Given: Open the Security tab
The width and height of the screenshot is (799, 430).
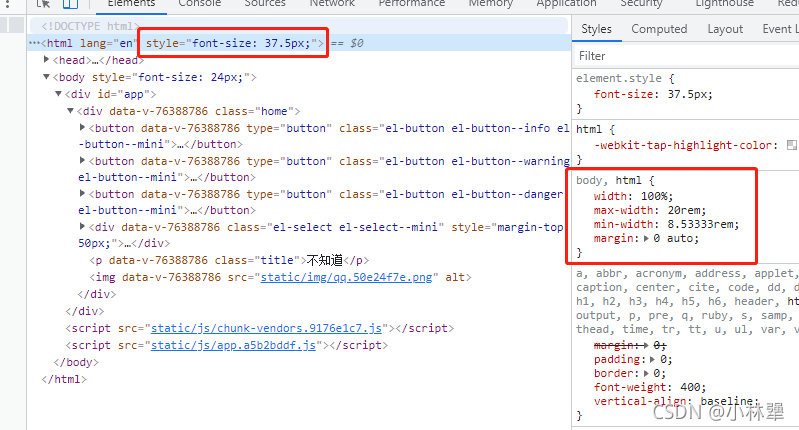Looking at the screenshot, I should pos(641,4).
